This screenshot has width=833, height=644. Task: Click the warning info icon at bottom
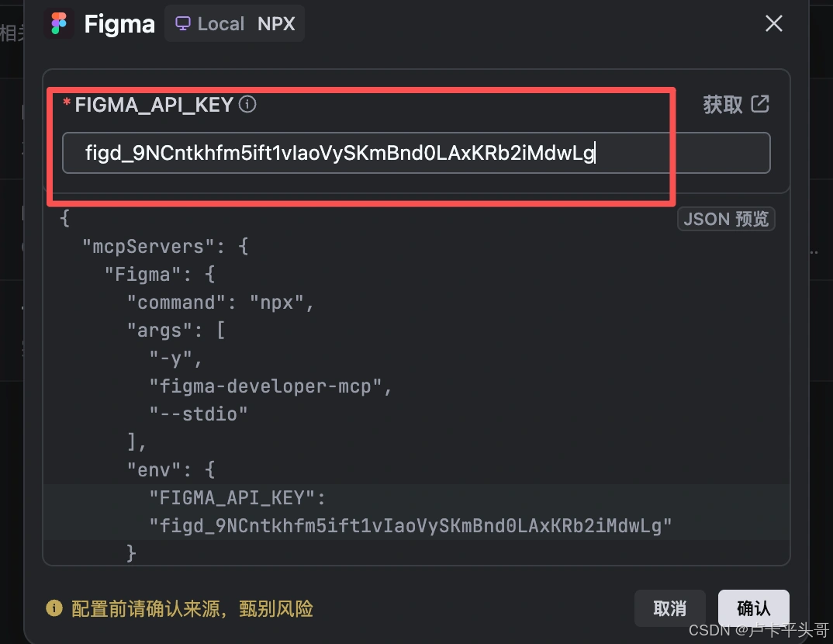pos(54,608)
